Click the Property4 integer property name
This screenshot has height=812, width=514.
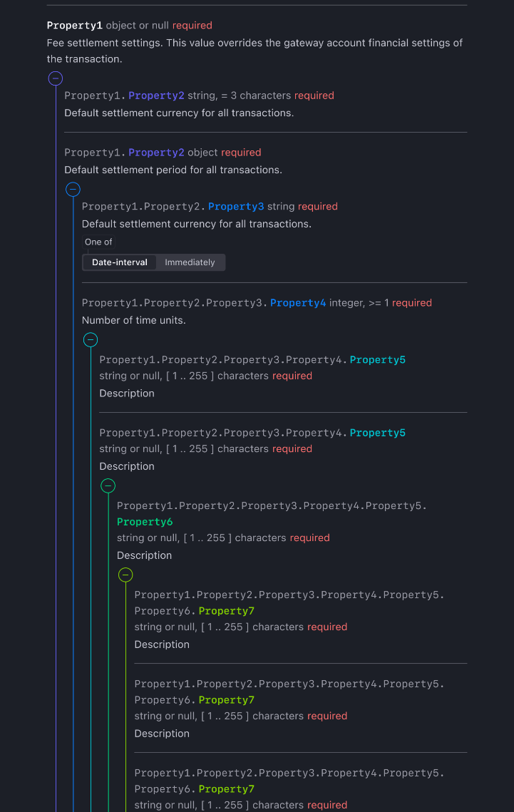(x=298, y=302)
